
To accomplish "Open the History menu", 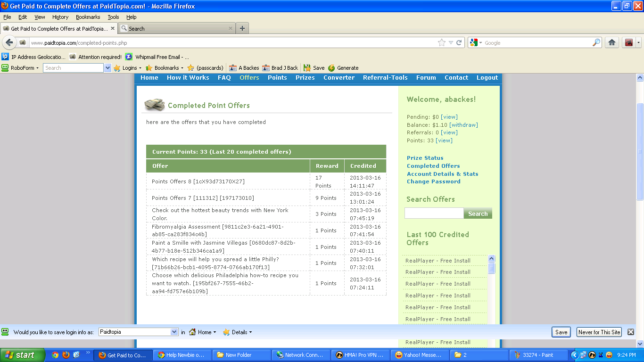I will pos(60,17).
